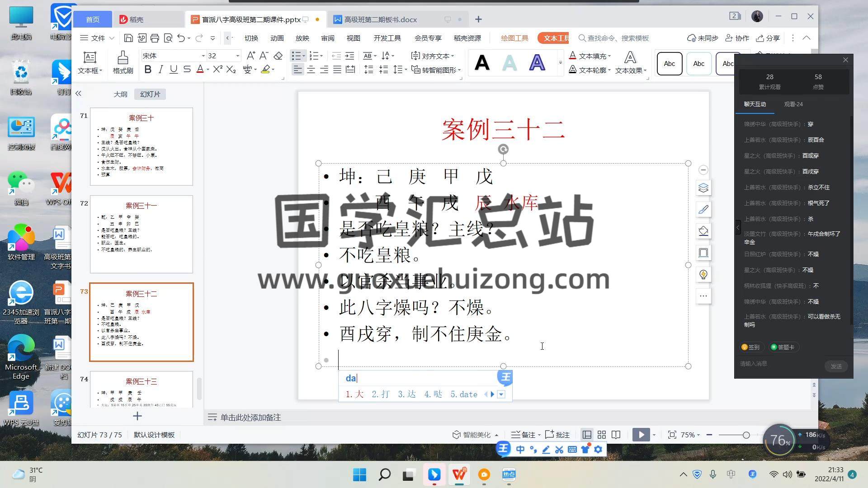Decrease indent level

[336, 56]
